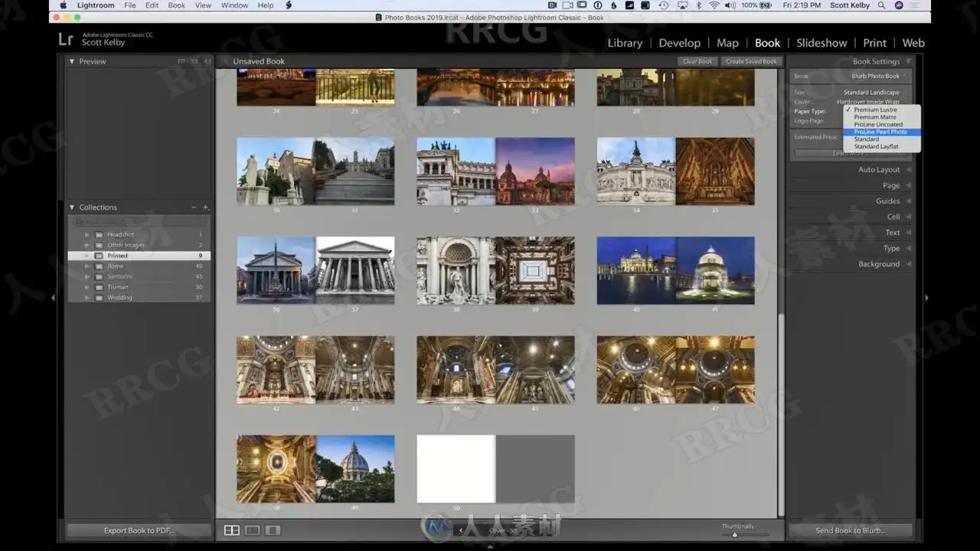Click the Headshot collection set folder icon
Viewport: 980px width, 551px height.
pos(98,235)
